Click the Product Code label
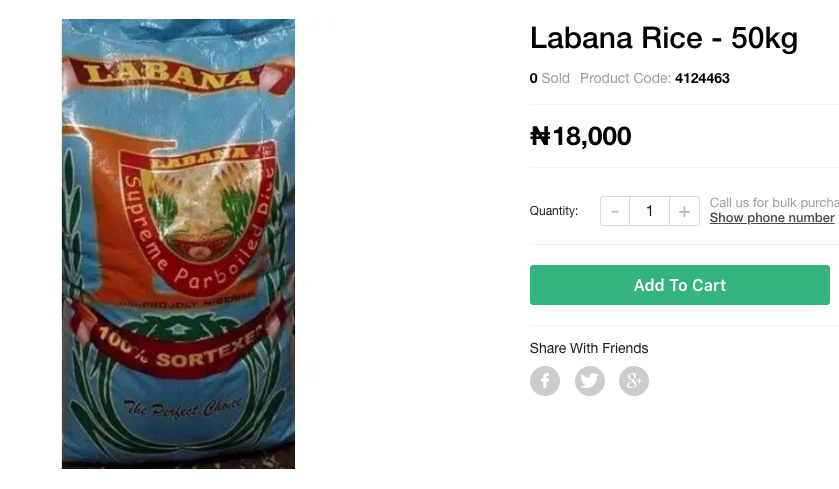Screen dimensions: 839x489 (625, 78)
